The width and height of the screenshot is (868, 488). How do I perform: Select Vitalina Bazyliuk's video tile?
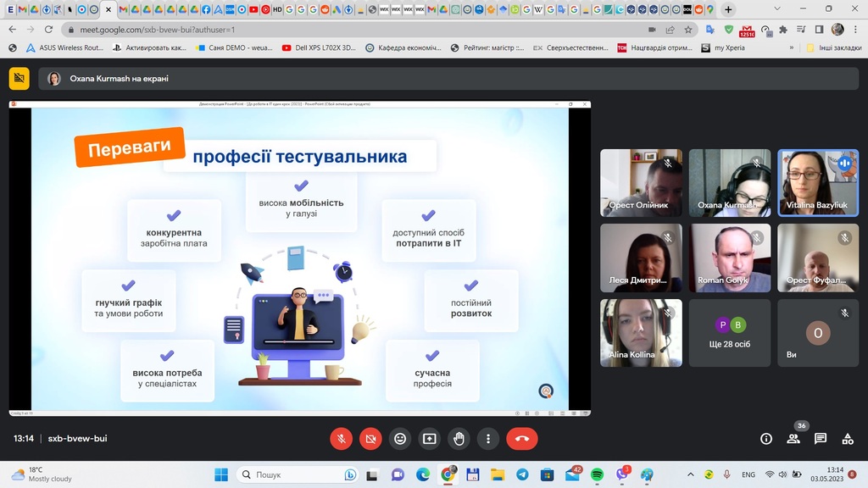point(817,182)
